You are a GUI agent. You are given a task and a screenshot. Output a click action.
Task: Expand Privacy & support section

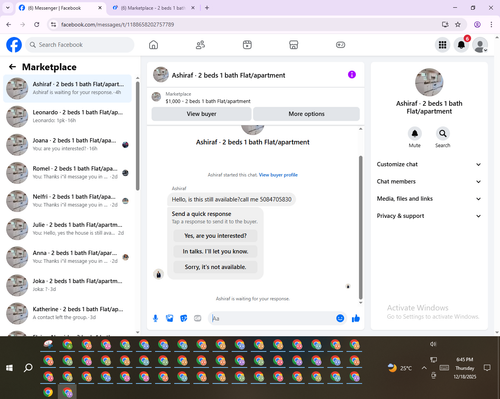[x=429, y=216]
